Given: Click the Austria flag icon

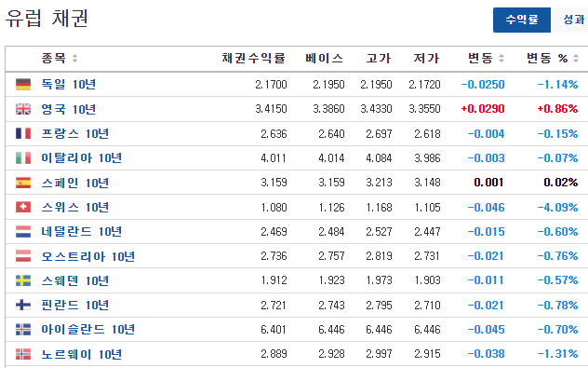Looking at the screenshot, I should coord(23,256).
